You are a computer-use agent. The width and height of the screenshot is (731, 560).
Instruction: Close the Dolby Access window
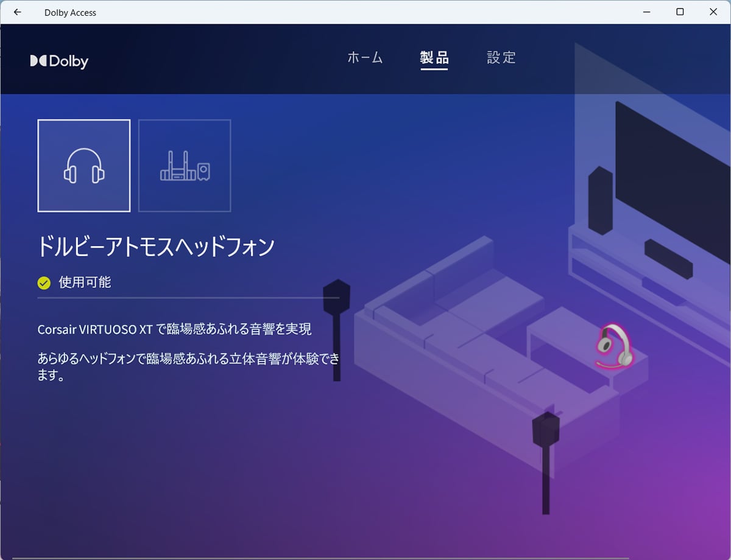point(713,12)
